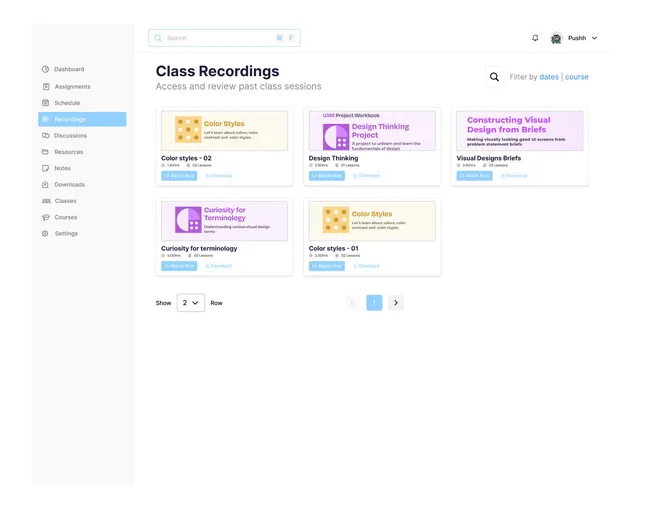The image size is (645, 508).
Task: Filter recordings by dates
Action: point(549,77)
